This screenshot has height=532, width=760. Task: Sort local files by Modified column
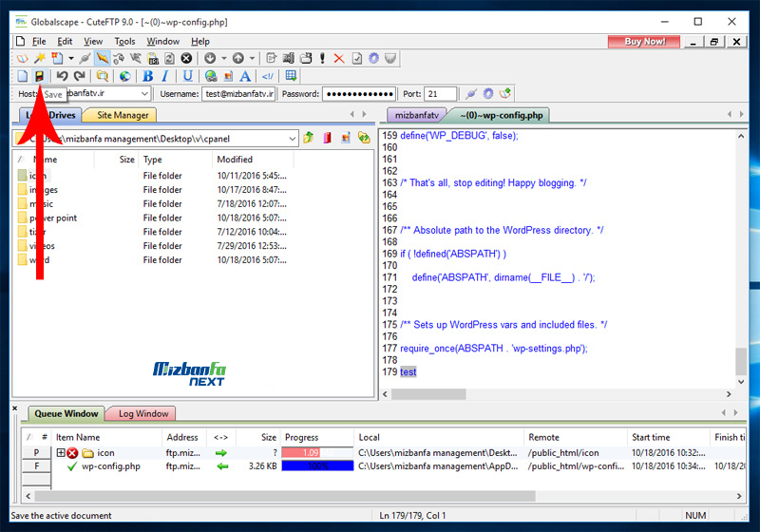tap(235, 160)
